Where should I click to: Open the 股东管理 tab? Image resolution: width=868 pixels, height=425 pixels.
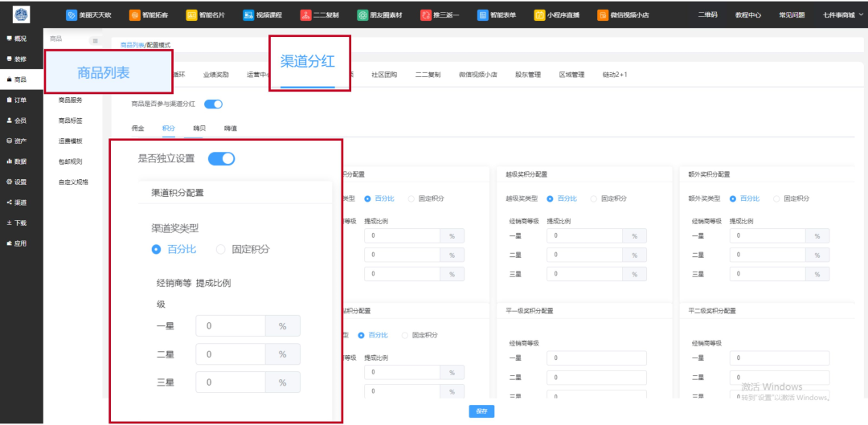click(x=527, y=76)
